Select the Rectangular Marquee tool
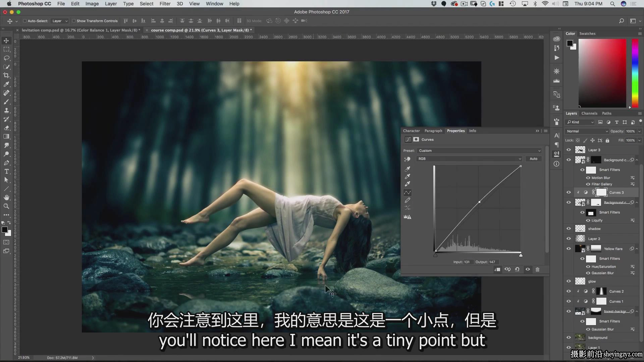 [6, 49]
